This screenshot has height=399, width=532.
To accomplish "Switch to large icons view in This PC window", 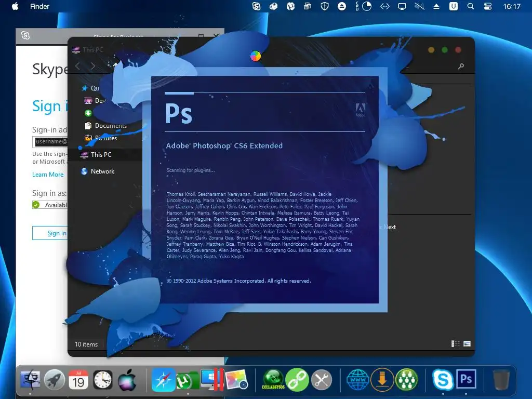I will pyautogui.click(x=467, y=344).
